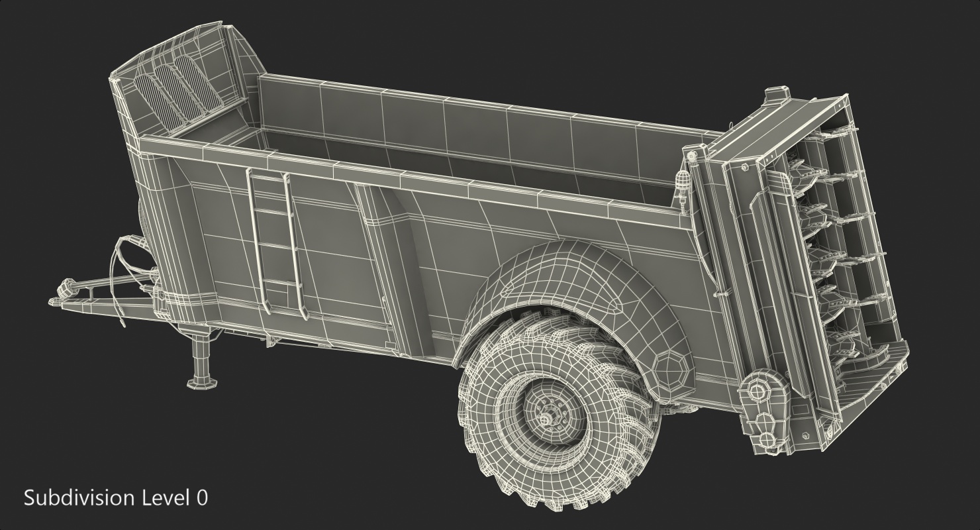Screen dimensions: 980x530
Task: Click the 'Subdivision Level 0' caption text
Action: 116,498
